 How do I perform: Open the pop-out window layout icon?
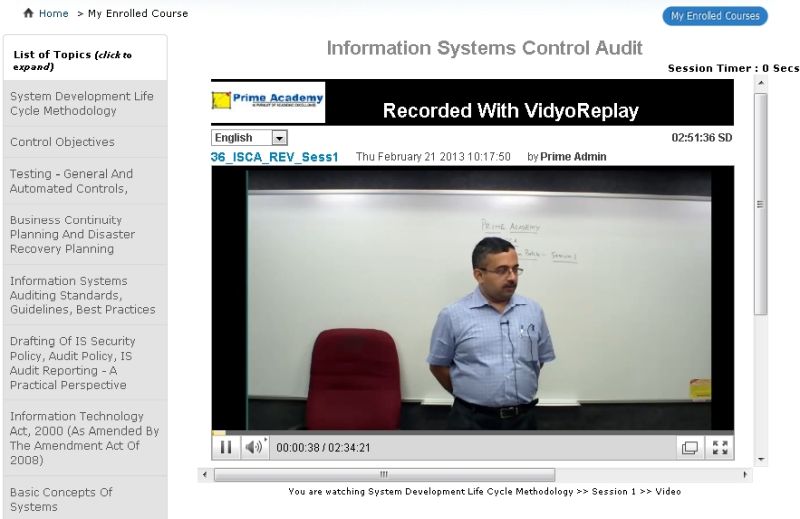[x=689, y=448]
